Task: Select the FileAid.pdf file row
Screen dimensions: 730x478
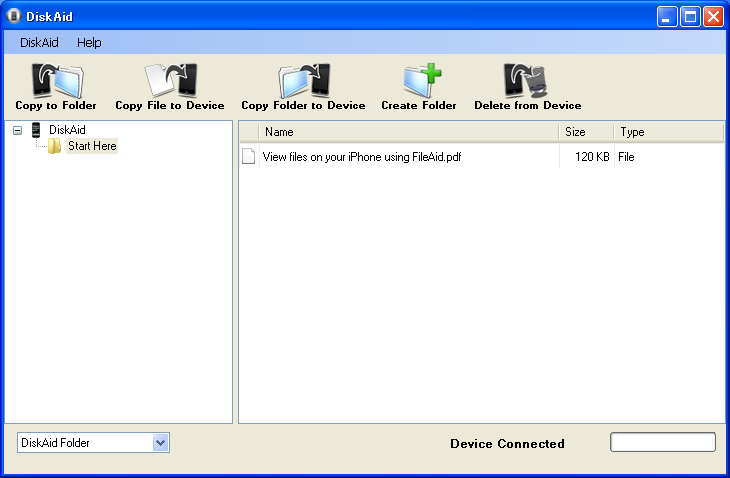Action: click(x=482, y=157)
